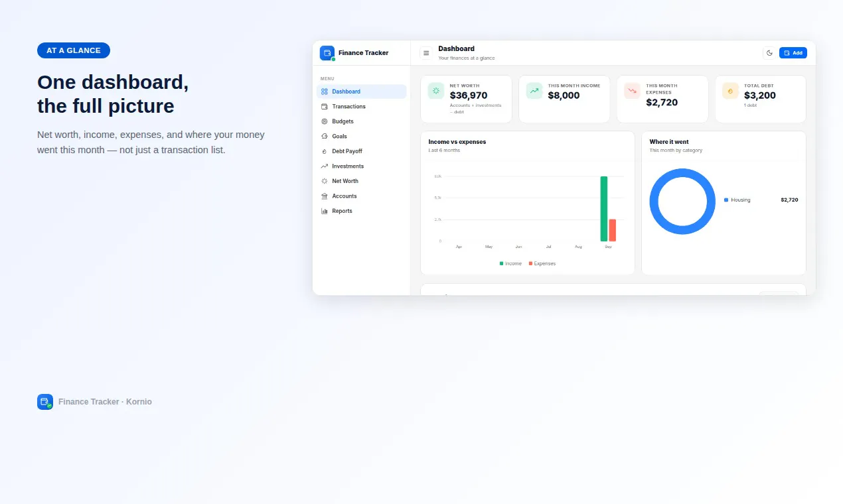843x504 pixels.
Task: Open Reports from the sidebar menu
Action: pos(362,211)
